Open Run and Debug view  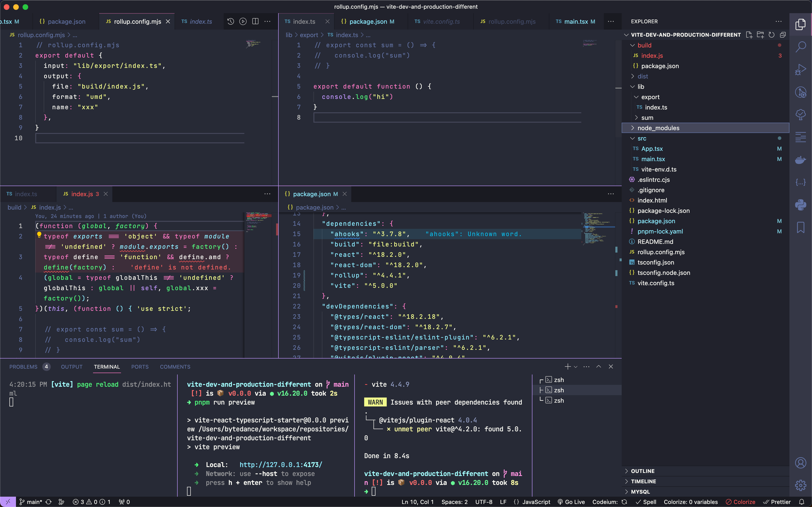click(x=800, y=69)
